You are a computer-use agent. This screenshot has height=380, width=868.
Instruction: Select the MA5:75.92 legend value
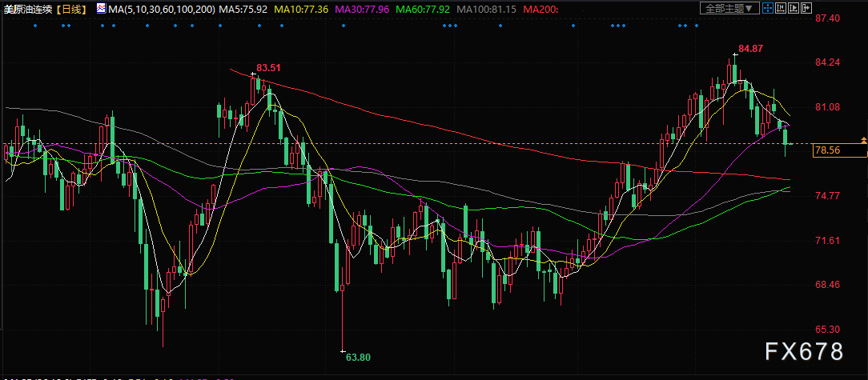click(243, 9)
